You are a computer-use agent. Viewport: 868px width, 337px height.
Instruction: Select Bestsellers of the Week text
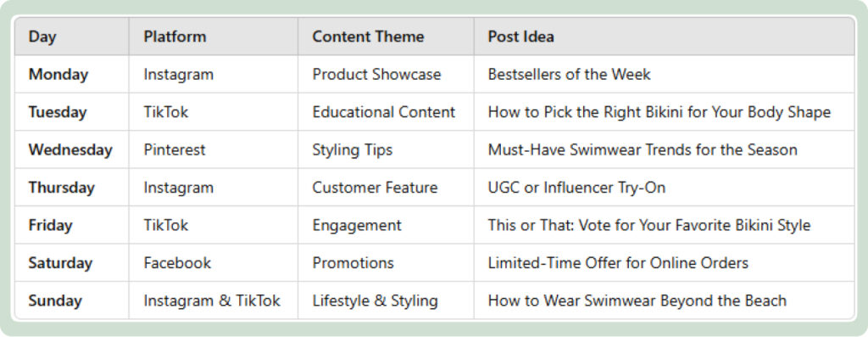pyautogui.click(x=569, y=74)
